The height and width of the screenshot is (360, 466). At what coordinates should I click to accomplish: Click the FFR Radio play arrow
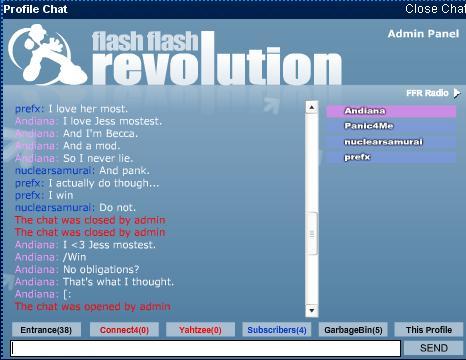pos(457,93)
